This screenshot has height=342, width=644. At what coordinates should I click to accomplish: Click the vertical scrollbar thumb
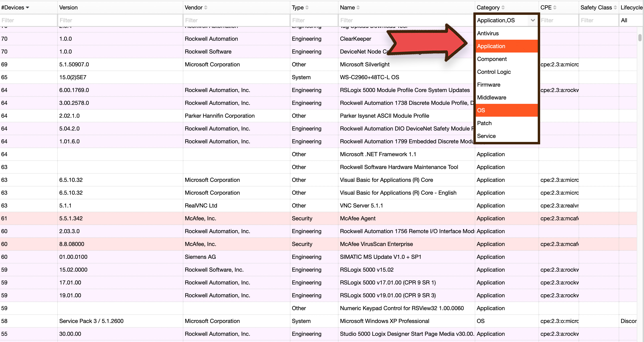[x=640, y=37]
